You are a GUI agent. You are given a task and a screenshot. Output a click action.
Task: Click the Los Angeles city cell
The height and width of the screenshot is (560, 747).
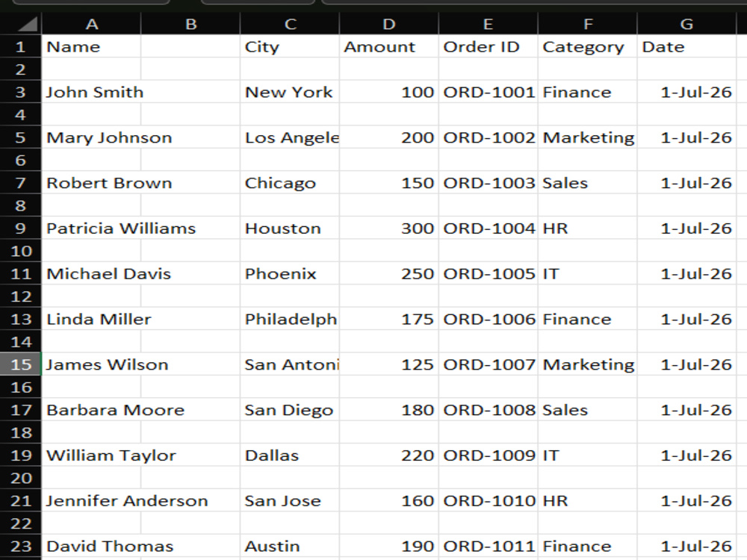click(x=290, y=137)
